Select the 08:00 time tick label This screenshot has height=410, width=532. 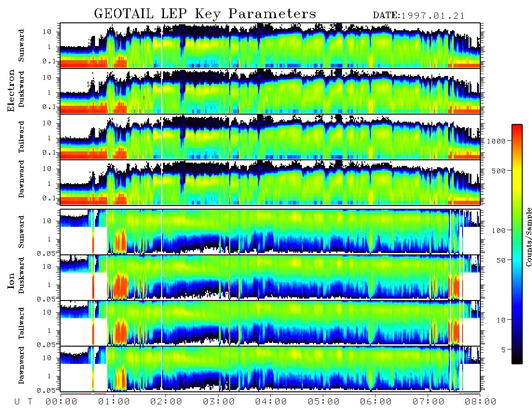click(x=481, y=402)
